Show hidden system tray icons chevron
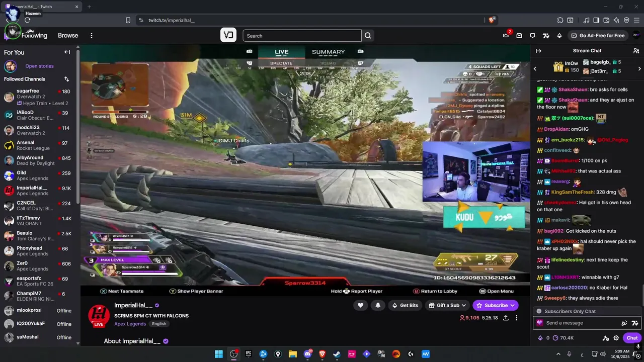644x362 pixels. point(558,354)
